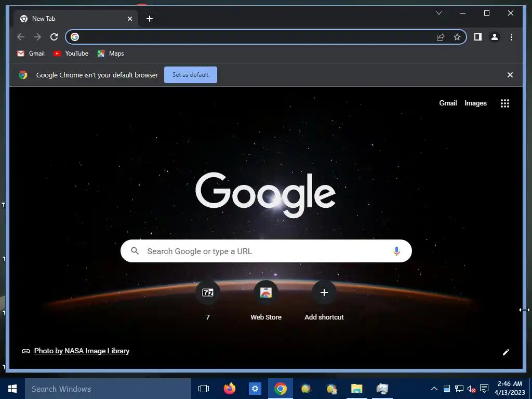532x399 pixels.
Task: Open the side panel icon
Action: tap(478, 37)
